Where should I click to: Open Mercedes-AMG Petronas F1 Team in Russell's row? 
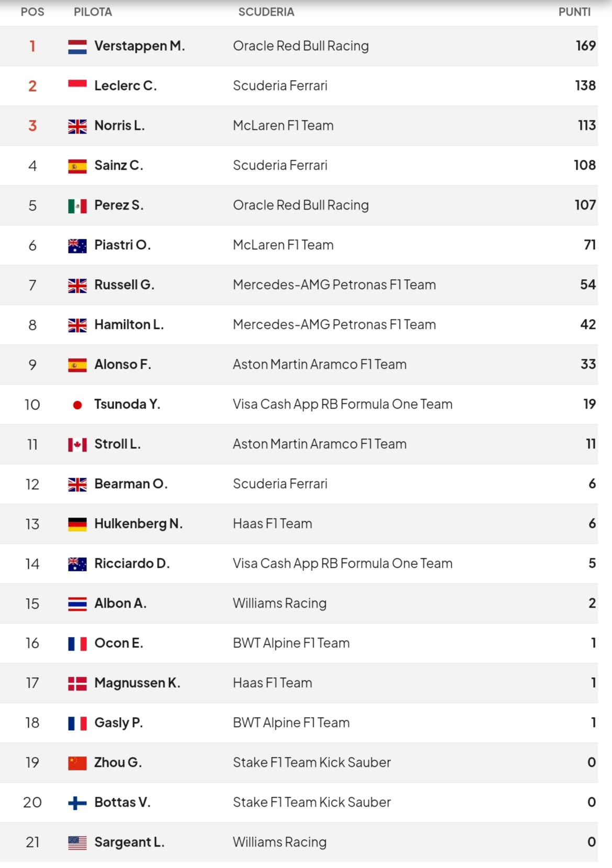[x=334, y=285]
